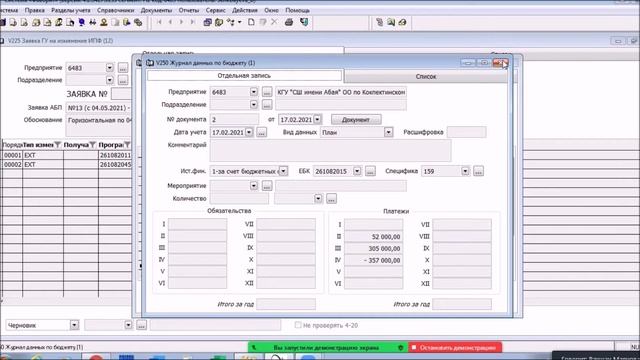This screenshot has height=360, width=640.
Task: Open the Дата учета date dropdown
Action: point(249,132)
